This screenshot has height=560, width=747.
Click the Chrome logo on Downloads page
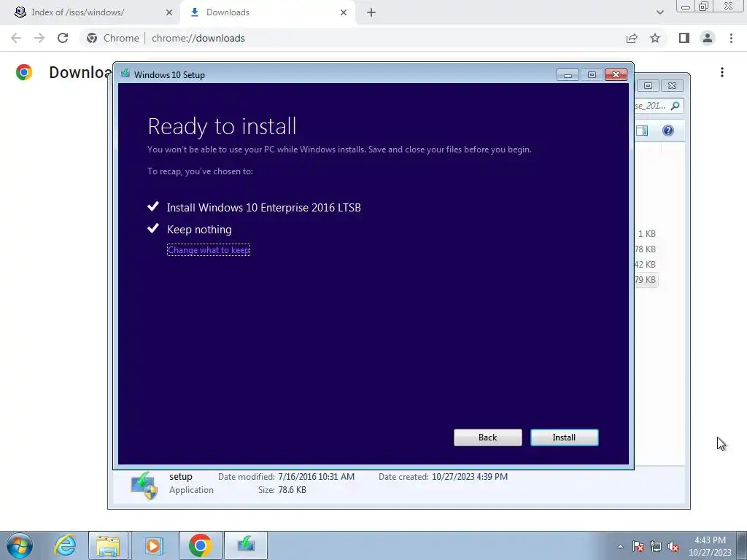tap(24, 72)
